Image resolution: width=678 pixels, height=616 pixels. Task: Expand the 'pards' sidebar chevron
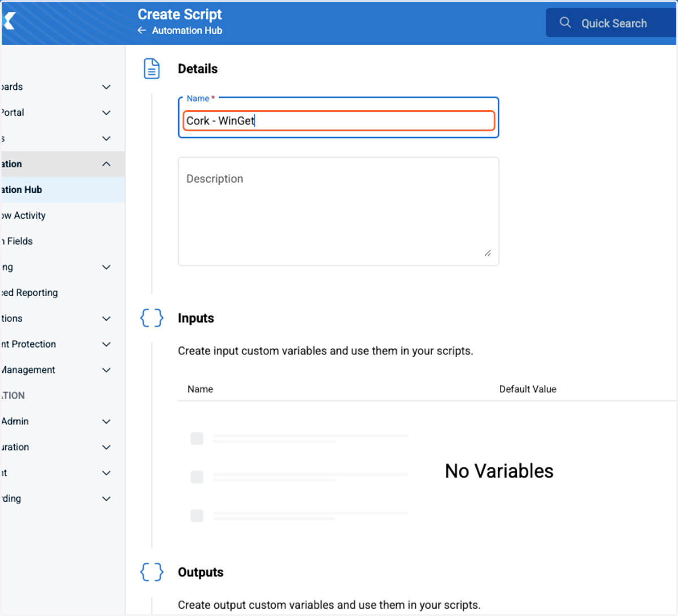tap(106, 87)
